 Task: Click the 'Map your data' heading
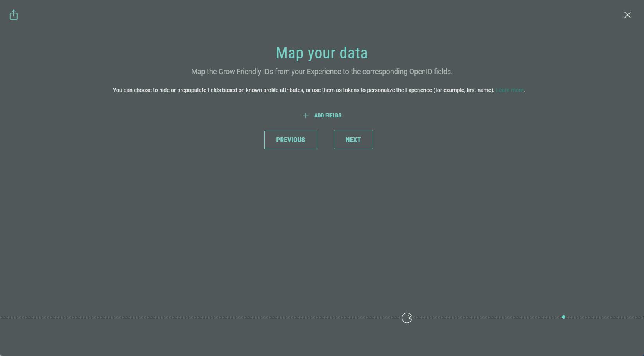pyautogui.click(x=321, y=53)
